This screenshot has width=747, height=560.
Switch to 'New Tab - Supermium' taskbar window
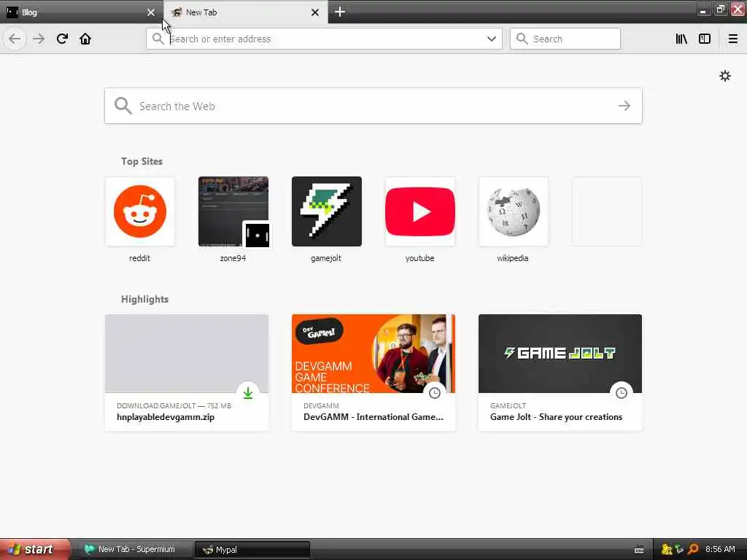pyautogui.click(x=135, y=550)
